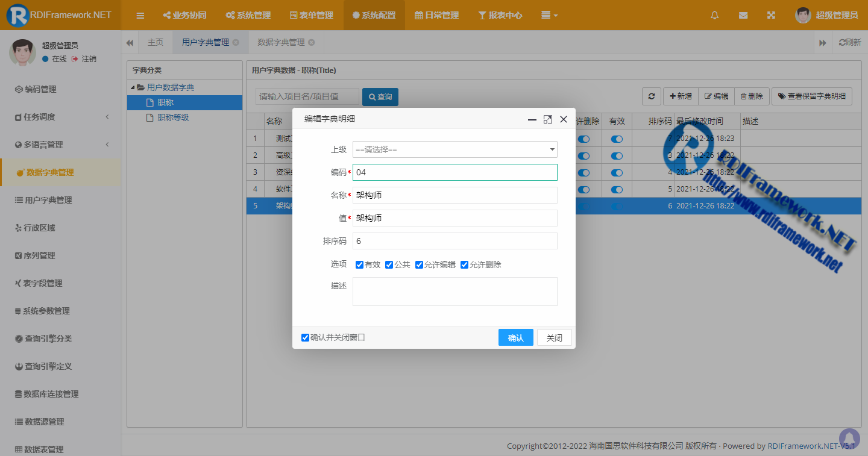Toggle 有效 switch in row 4
Viewport: 868px width, 456px height.
click(617, 189)
